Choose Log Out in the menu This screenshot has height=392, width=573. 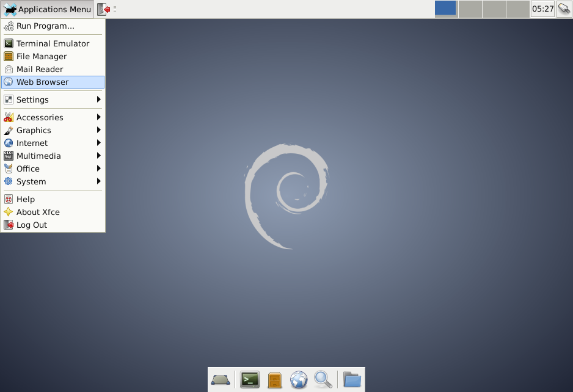point(53,225)
